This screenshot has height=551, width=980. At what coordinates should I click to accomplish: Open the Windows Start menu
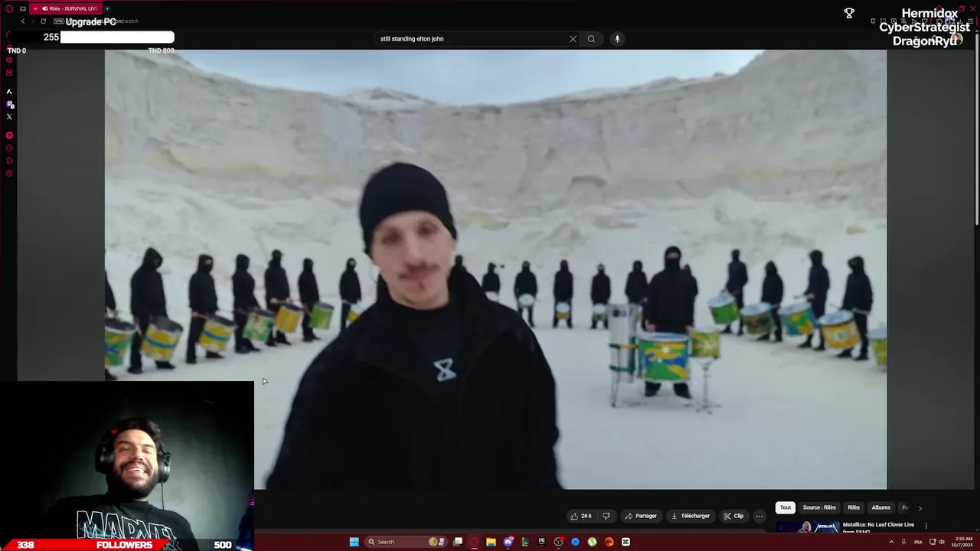[x=354, y=542]
